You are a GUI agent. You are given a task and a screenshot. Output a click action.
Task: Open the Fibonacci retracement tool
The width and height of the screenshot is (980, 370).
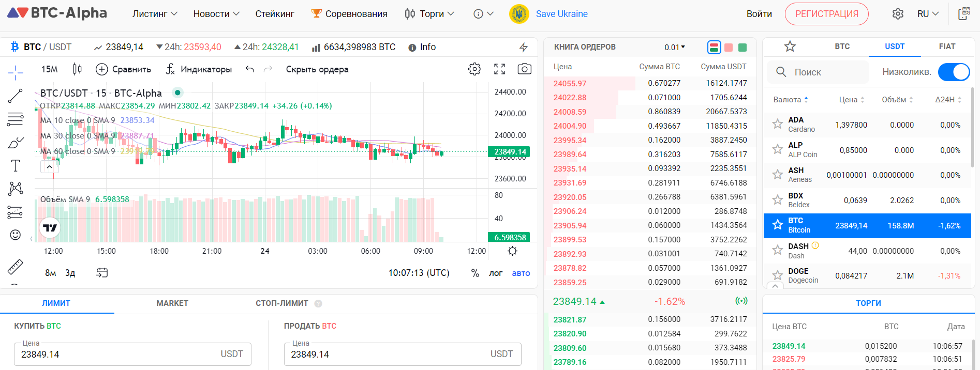16,119
